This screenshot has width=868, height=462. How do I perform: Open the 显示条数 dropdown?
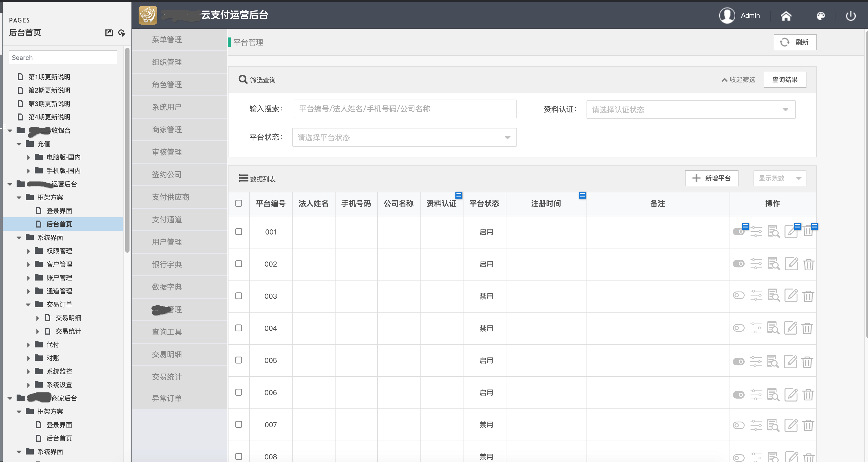coord(779,178)
